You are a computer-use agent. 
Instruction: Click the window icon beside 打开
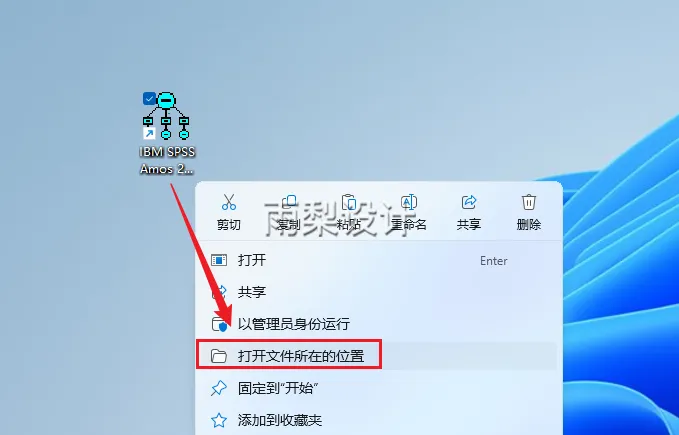coord(219,260)
